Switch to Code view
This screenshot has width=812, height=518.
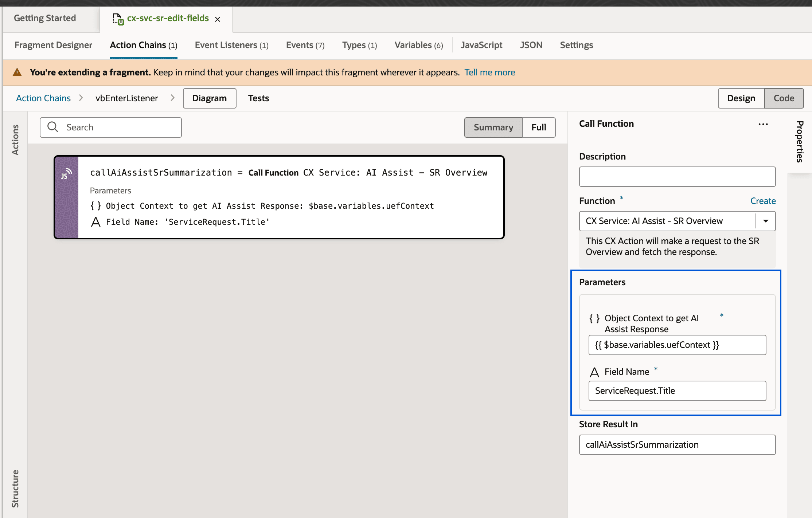pyautogui.click(x=784, y=98)
